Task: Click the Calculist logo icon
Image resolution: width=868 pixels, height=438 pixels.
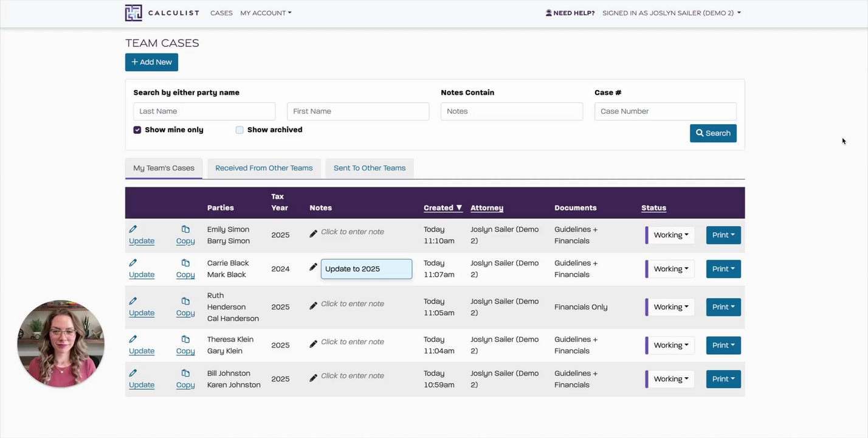Action: pos(134,13)
